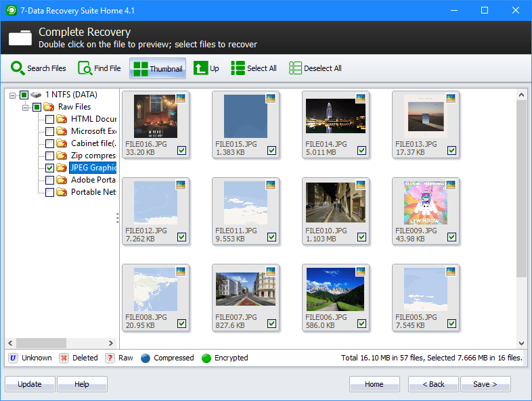
Task: Select the Adobe Portable tree item
Action: click(x=93, y=180)
